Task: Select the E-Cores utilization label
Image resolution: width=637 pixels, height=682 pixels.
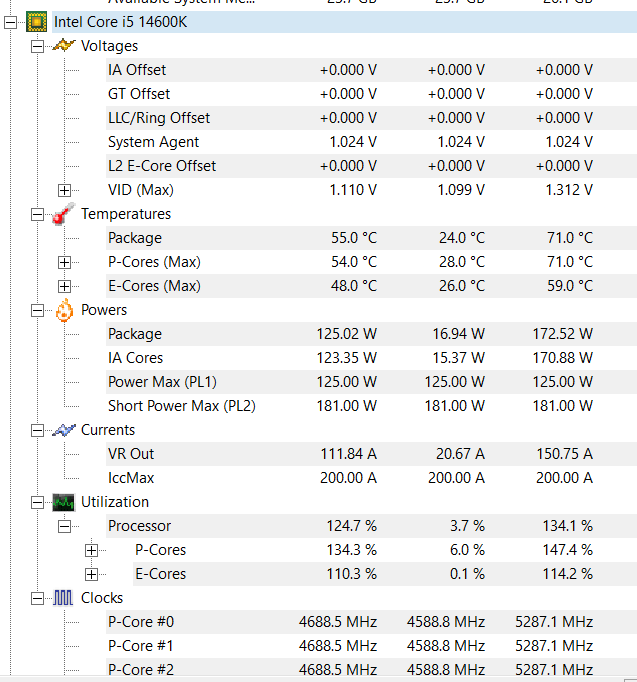Action: tap(160, 574)
